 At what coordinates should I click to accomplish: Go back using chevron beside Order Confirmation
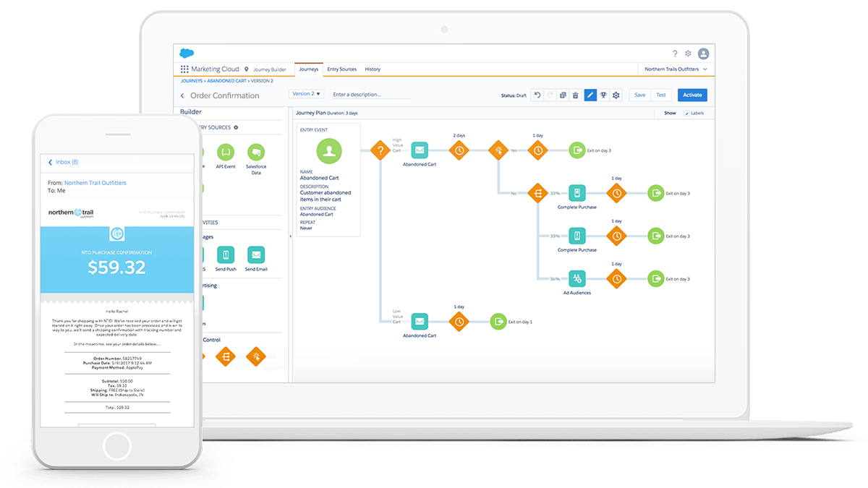pos(182,95)
